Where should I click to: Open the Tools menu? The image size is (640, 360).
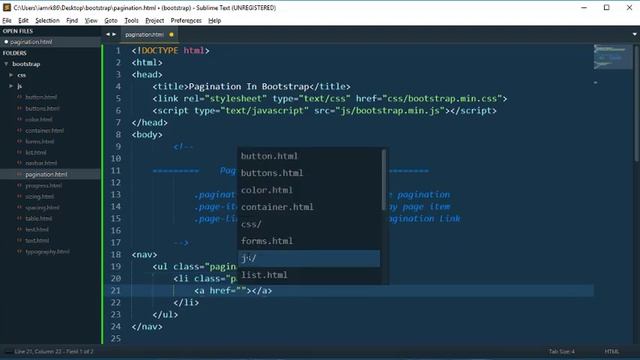click(x=131, y=20)
